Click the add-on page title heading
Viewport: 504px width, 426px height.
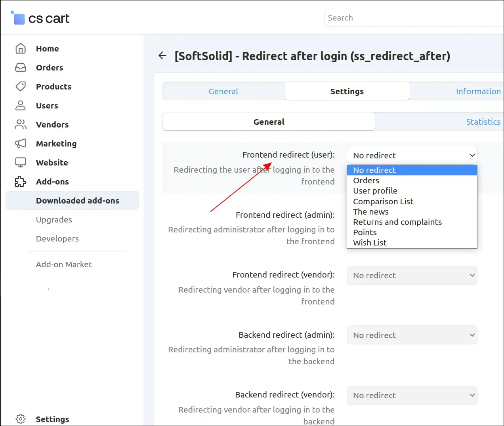coord(312,56)
